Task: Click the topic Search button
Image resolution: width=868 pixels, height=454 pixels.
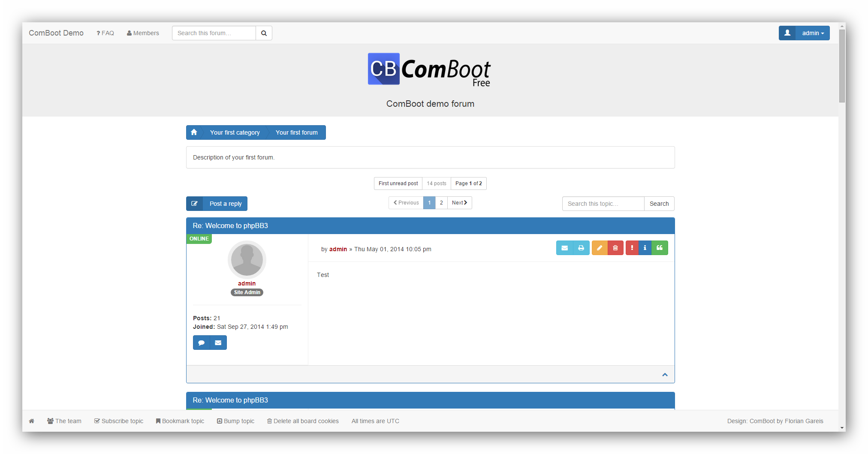Action: [659, 204]
